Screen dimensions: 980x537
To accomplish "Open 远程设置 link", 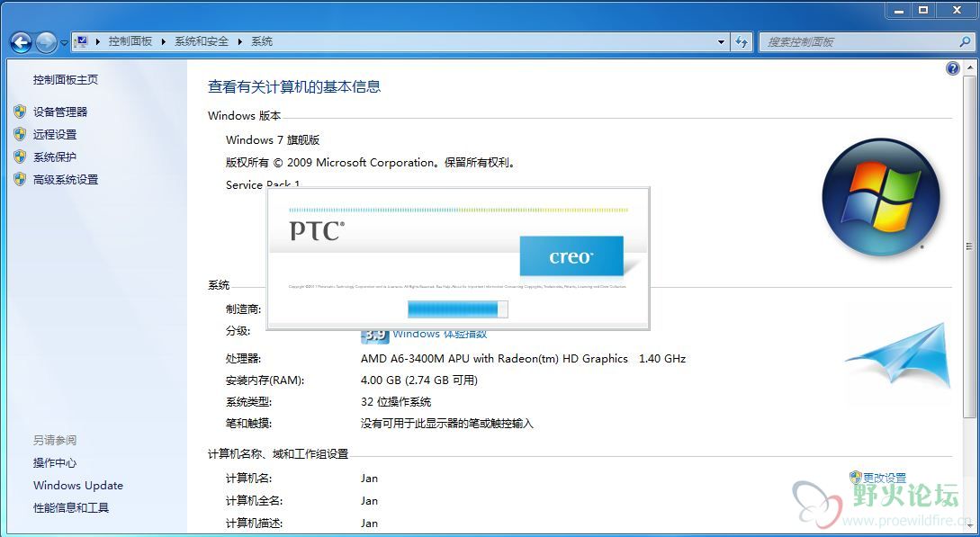I will (x=55, y=134).
